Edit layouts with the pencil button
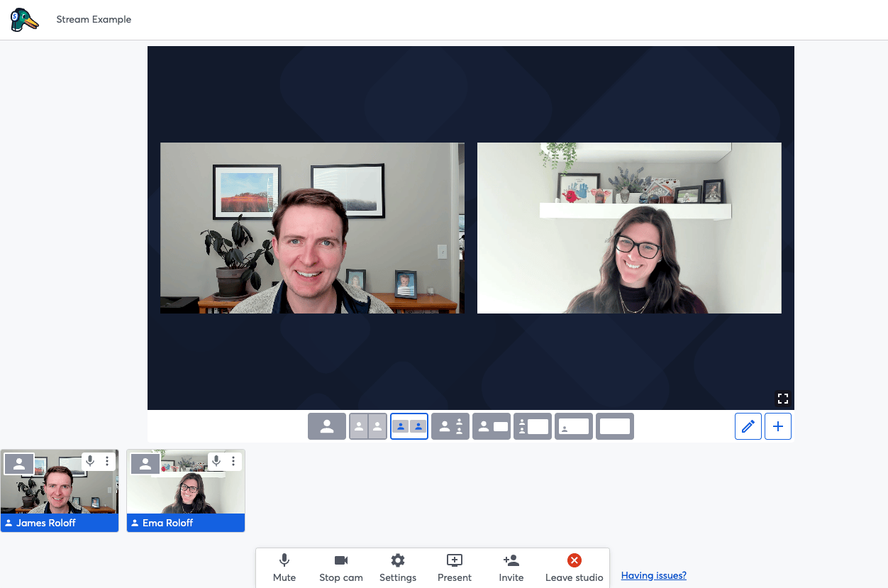Viewport: 888px width, 588px height. [x=748, y=426]
